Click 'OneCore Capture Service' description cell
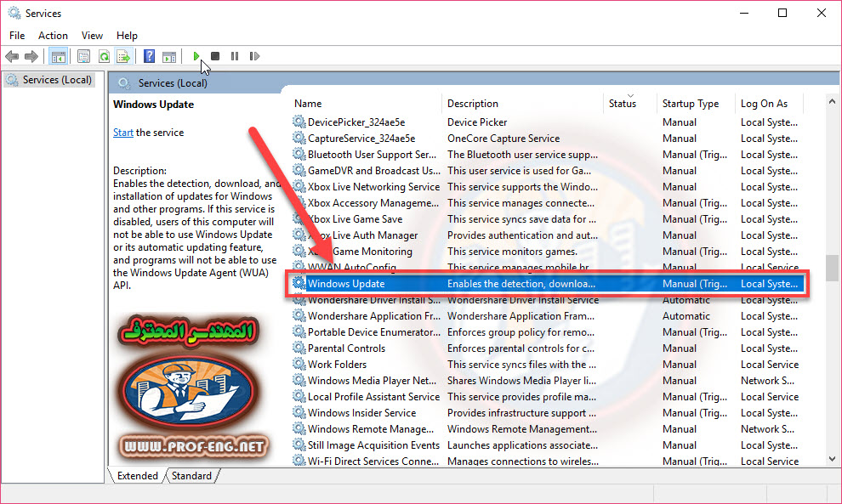This screenshot has width=842, height=504. click(x=503, y=139)
